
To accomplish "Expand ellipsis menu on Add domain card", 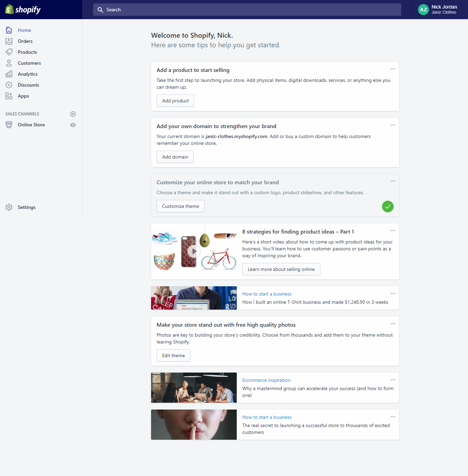I will [x=393, y=125].
